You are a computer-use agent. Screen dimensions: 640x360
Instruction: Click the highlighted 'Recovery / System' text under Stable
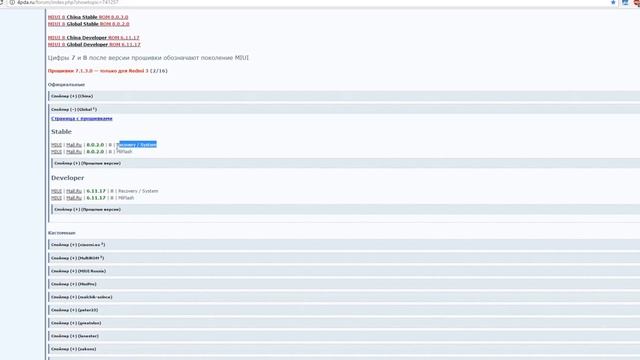(137, 145)
